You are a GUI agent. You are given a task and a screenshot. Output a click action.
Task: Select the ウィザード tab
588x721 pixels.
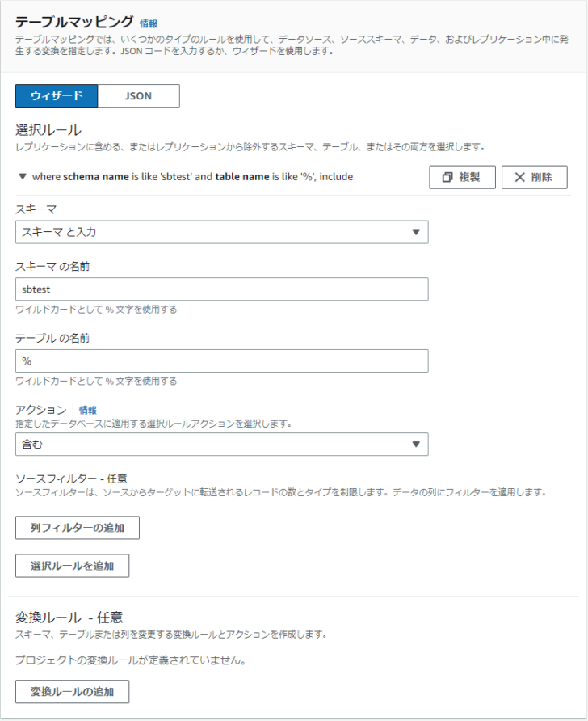point(57,95)
